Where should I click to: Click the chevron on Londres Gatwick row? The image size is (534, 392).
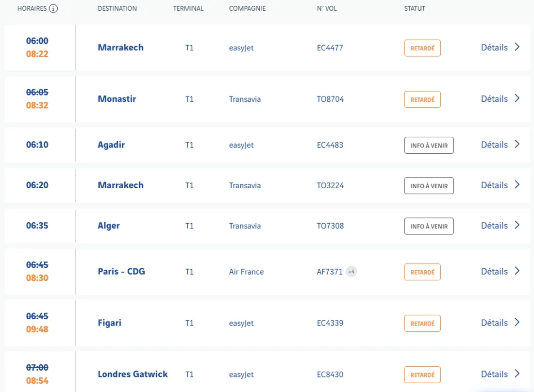pos(517,374)
